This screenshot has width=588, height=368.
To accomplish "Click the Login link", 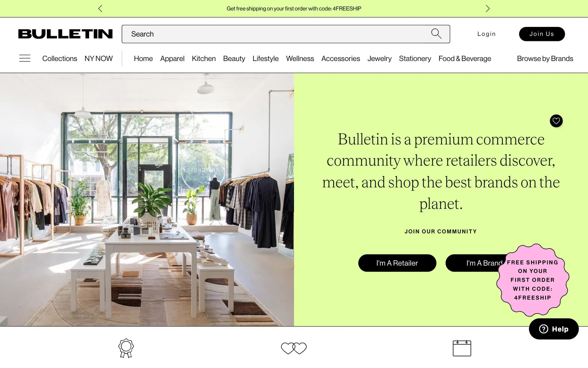I will 486,34.
